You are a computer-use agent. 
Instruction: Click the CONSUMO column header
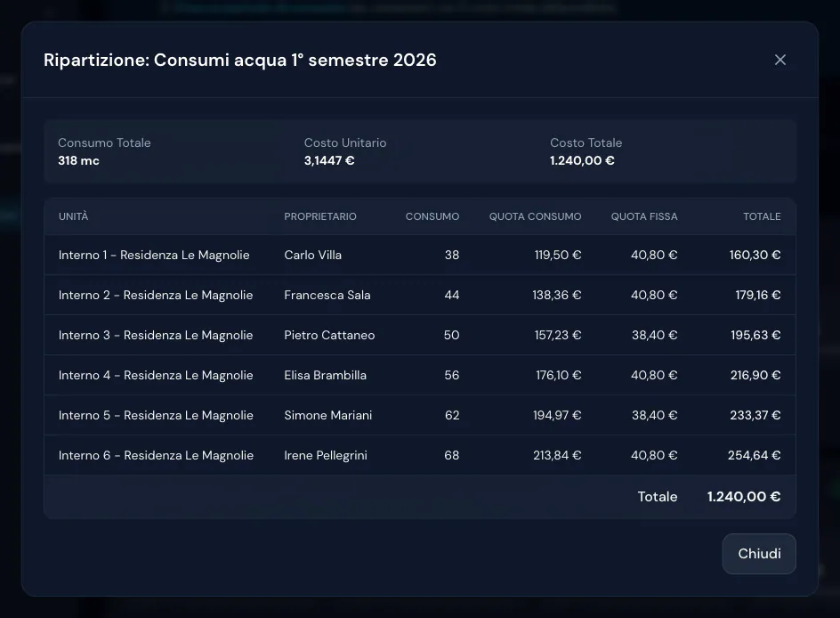pyautogui.click(x=432, y=216)
